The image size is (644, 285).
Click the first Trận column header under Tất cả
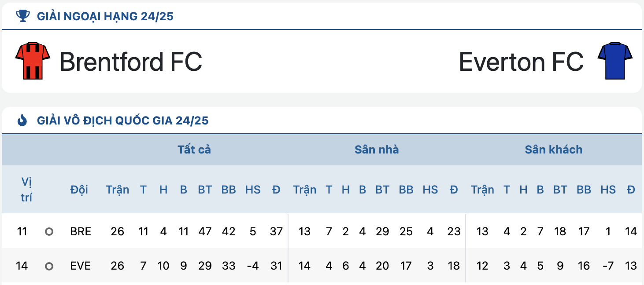point(118,190)
